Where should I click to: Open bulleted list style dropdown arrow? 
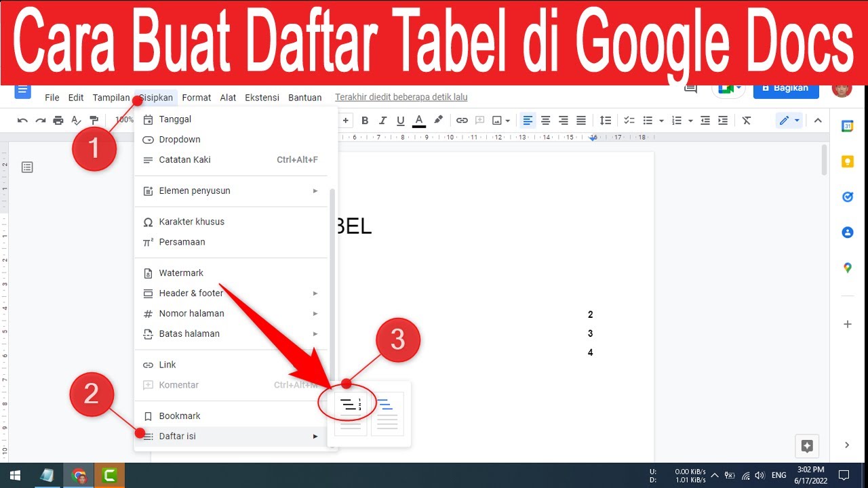coord(661,121)
